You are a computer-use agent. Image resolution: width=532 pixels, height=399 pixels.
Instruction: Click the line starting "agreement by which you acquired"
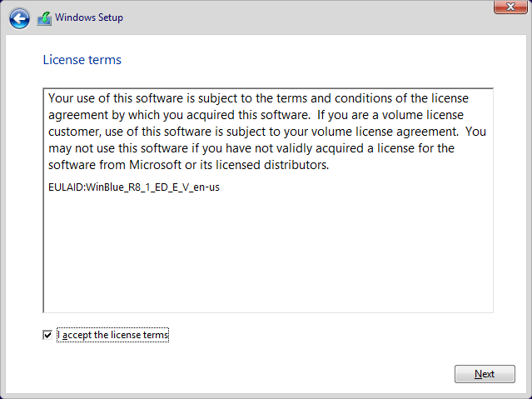click(x=256, y=115)
